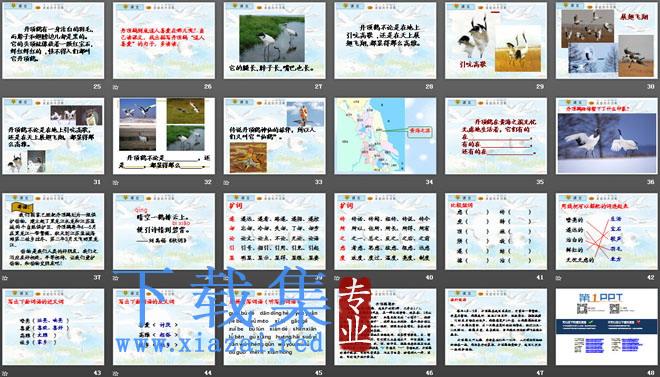Preview animation via star icon for slide 33
The width and height of the screenshot is (660, 377).
click(226, 183)
